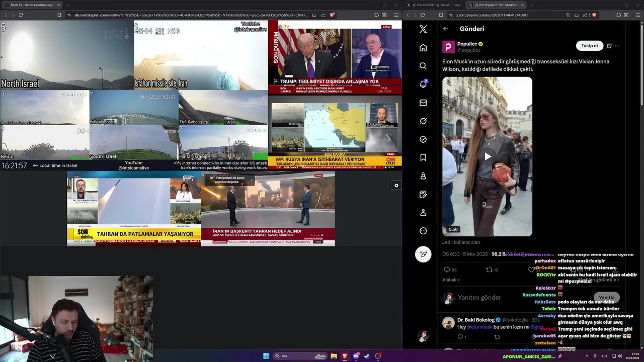Click the compose post round button
The width and height of the screenshot is (644, 362).
coord(423,254)
